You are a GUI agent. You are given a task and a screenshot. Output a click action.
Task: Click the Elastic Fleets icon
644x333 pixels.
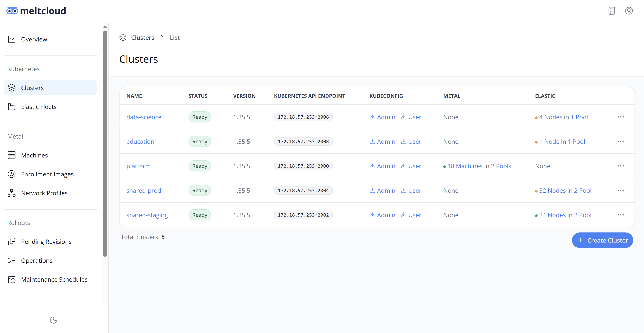pyautogui.click(x=12, y=107)
